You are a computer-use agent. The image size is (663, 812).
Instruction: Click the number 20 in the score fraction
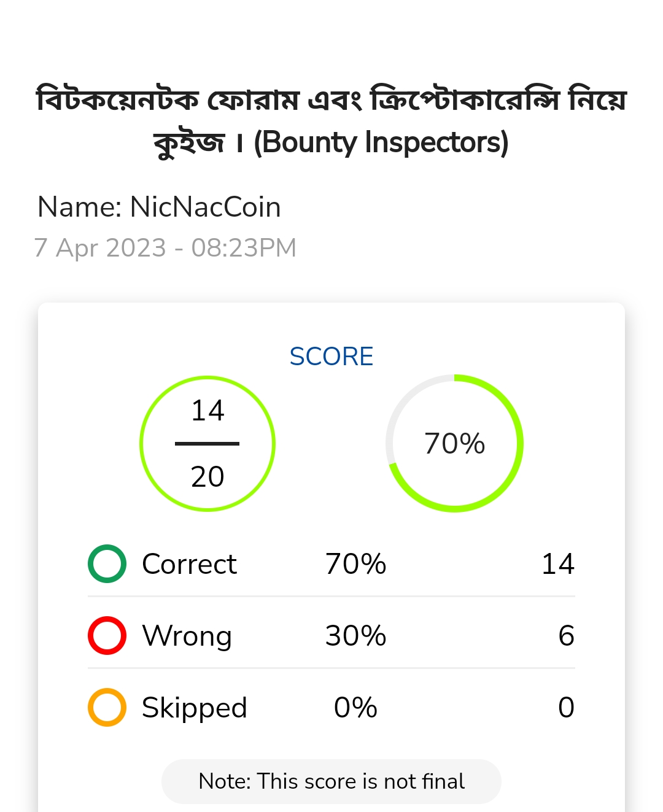pyautogui.click(x=207, y=477)
